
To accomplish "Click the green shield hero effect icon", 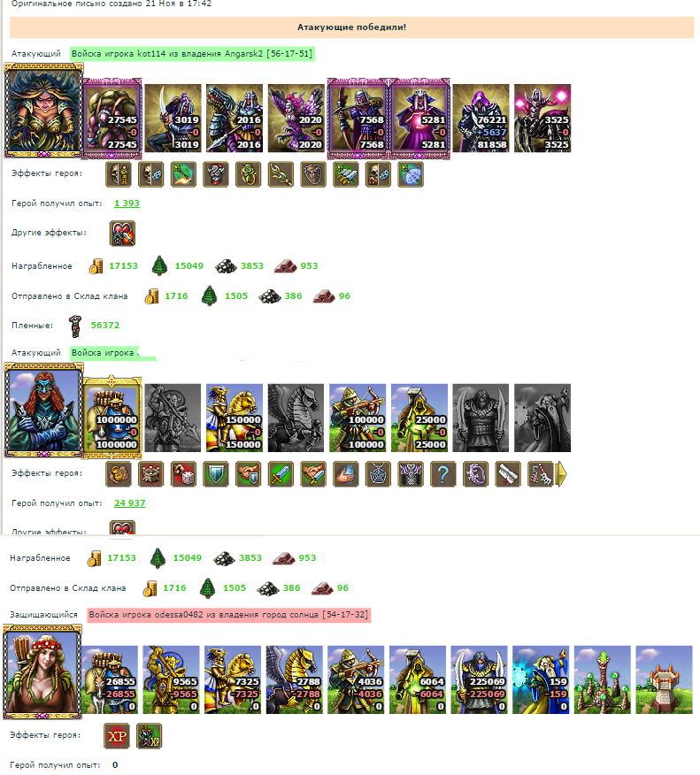I will click(216, 474).
